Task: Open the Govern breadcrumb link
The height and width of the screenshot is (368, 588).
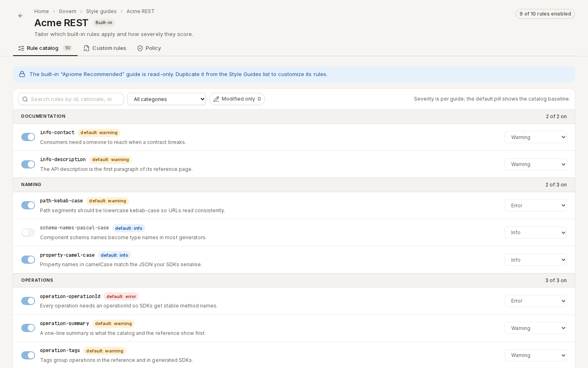Action: pyautogui.click(x=67, y=11)
